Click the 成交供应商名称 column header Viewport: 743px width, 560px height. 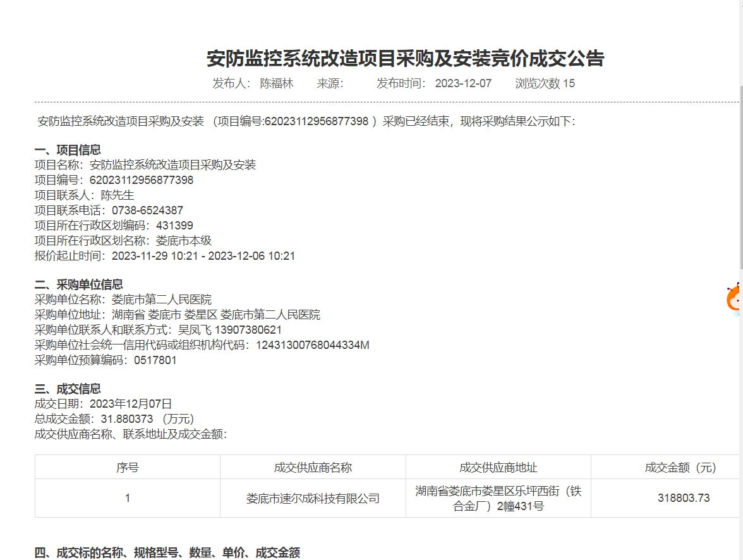[313, 468]
